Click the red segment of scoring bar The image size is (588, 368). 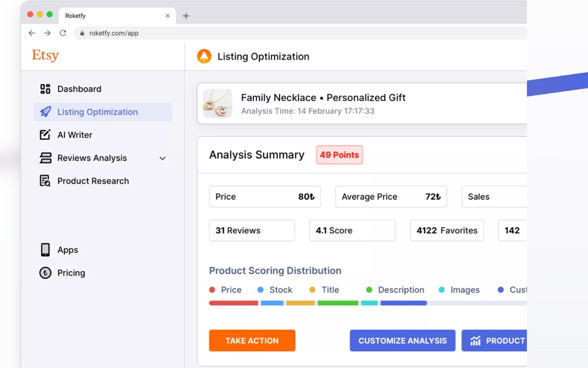point(234,303)
